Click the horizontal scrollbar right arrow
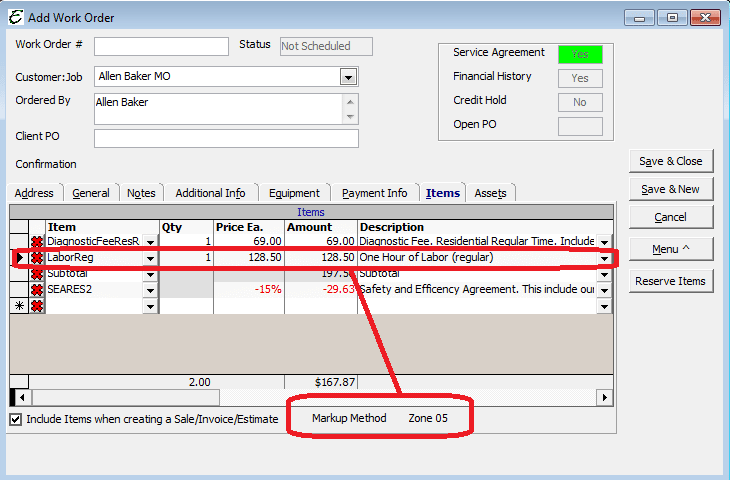The image size is (730, 480). click(x=604, y=398)
